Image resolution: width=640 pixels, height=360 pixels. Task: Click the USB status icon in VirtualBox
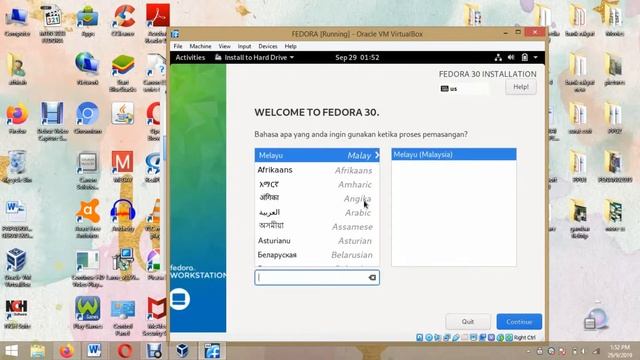[456, 337]
